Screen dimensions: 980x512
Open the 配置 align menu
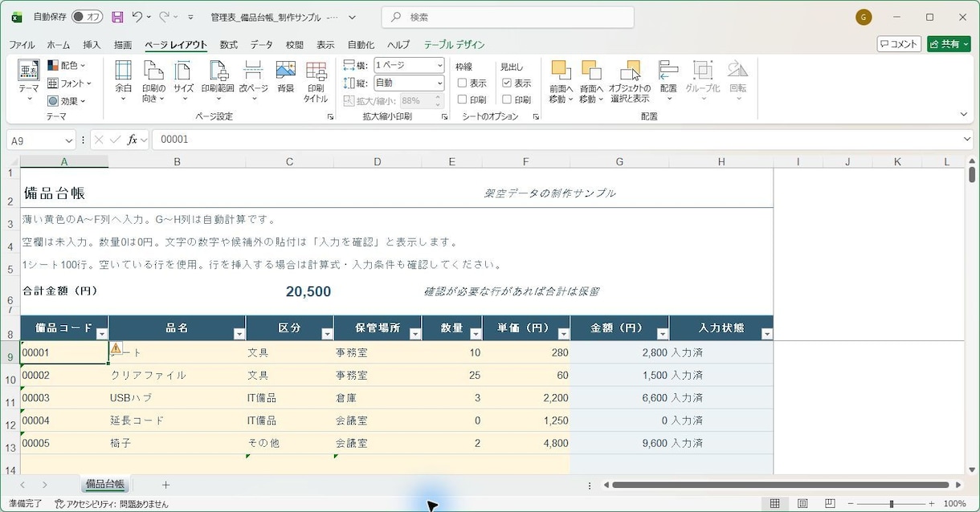(x=668, y=81)
